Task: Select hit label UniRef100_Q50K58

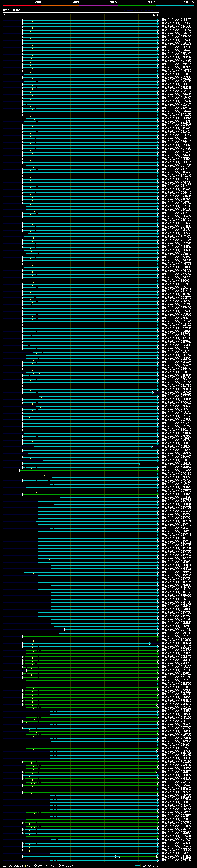Action: click(176, 477)
